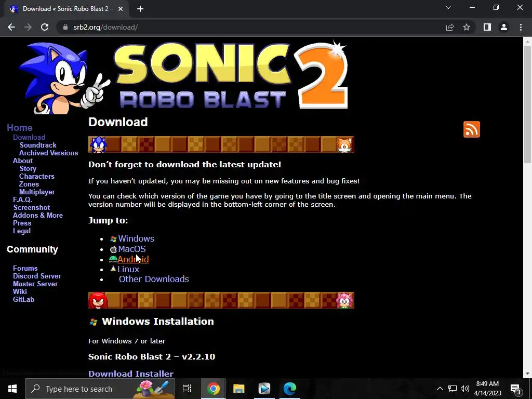Screen dimensions: 532x399
Task: Click the network tray icon
Action: pyautogui.click(x=453, y=389)
